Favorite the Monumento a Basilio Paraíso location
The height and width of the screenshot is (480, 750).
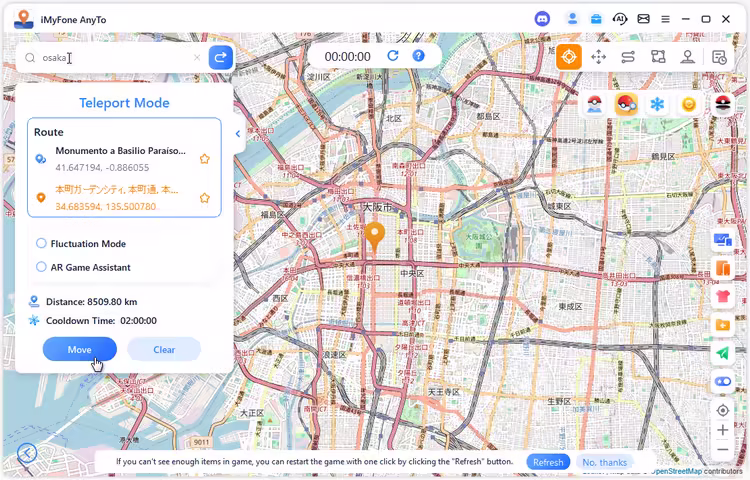coord(205,159)
